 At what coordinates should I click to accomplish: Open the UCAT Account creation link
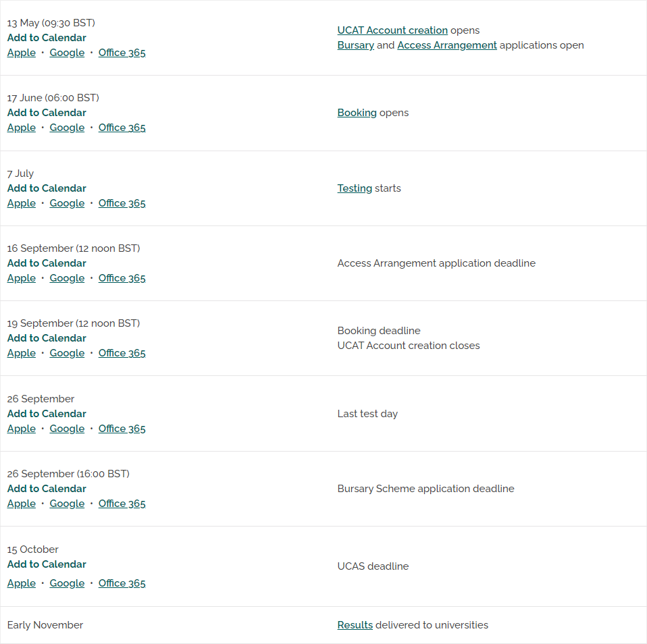click(x=392, y=30)
